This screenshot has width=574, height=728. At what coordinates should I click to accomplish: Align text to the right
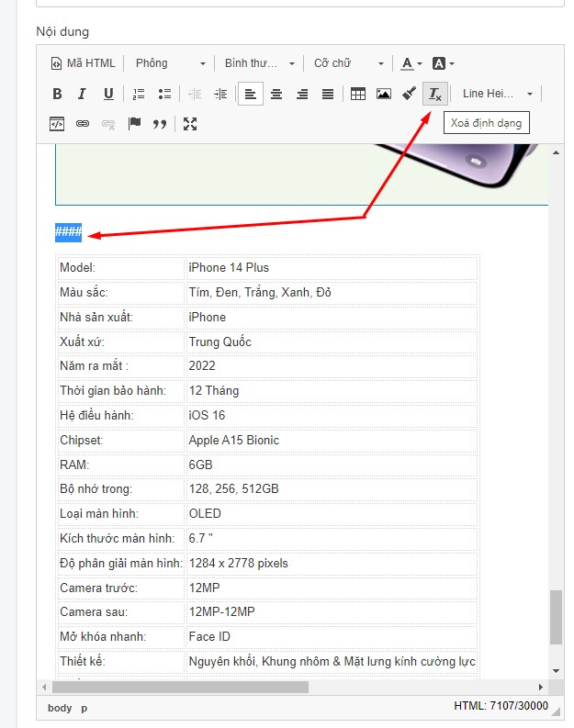pos(302,94)
